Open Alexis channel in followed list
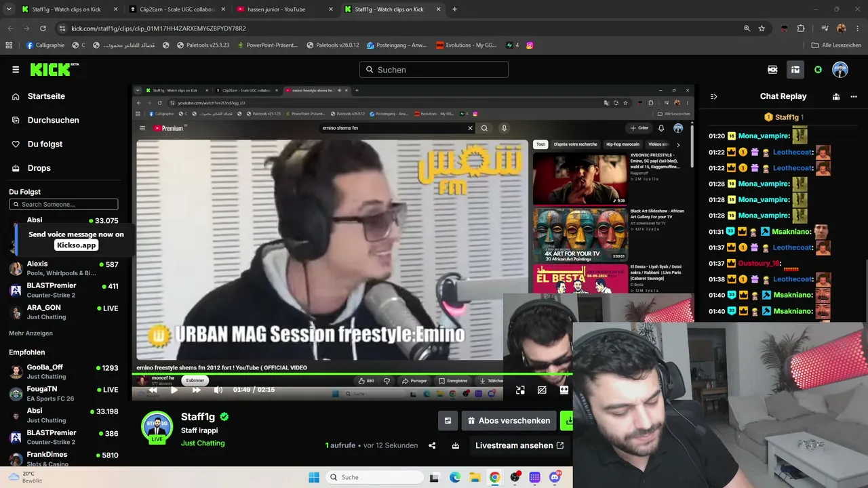Screen dimensions: 868x488 point(64,268)
